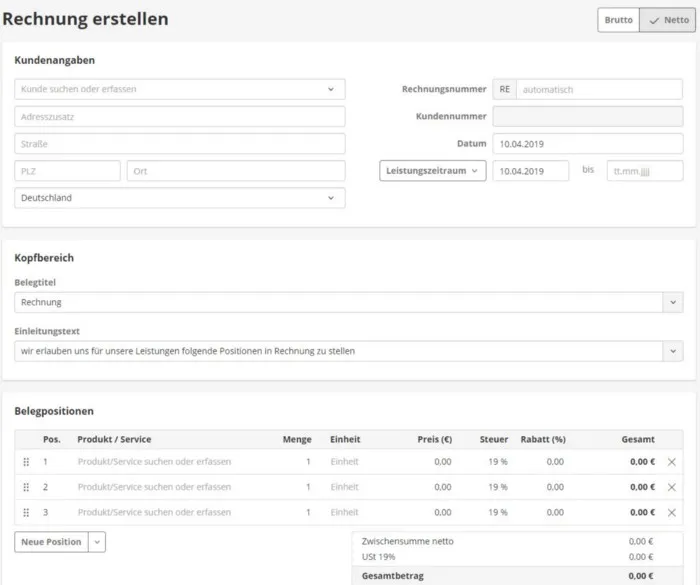Open the Belegtitel dropdown arrow
The height and width of the screenshot is (585, 700).
(x=672, y=302)
